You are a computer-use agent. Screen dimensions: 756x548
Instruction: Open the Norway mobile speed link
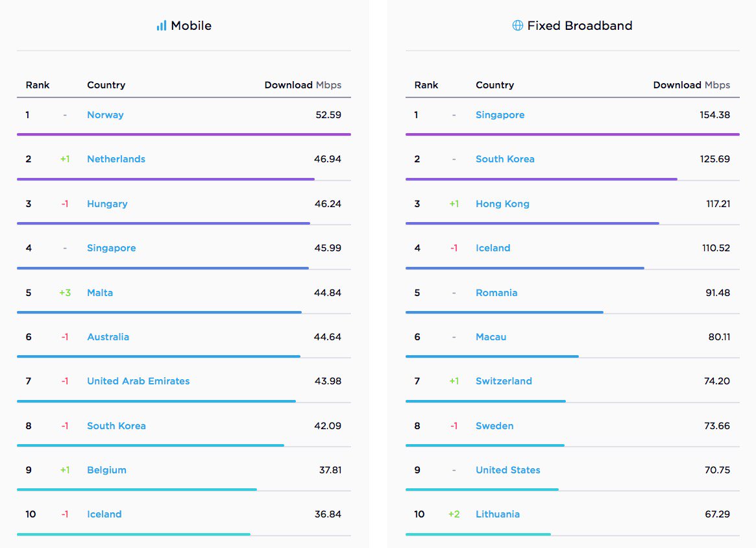pos(105,115)
